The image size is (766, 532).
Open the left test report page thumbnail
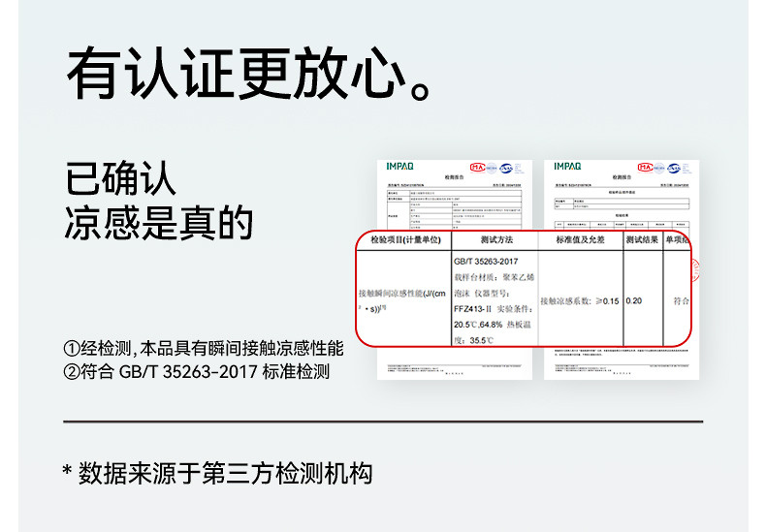coord(455,269)
